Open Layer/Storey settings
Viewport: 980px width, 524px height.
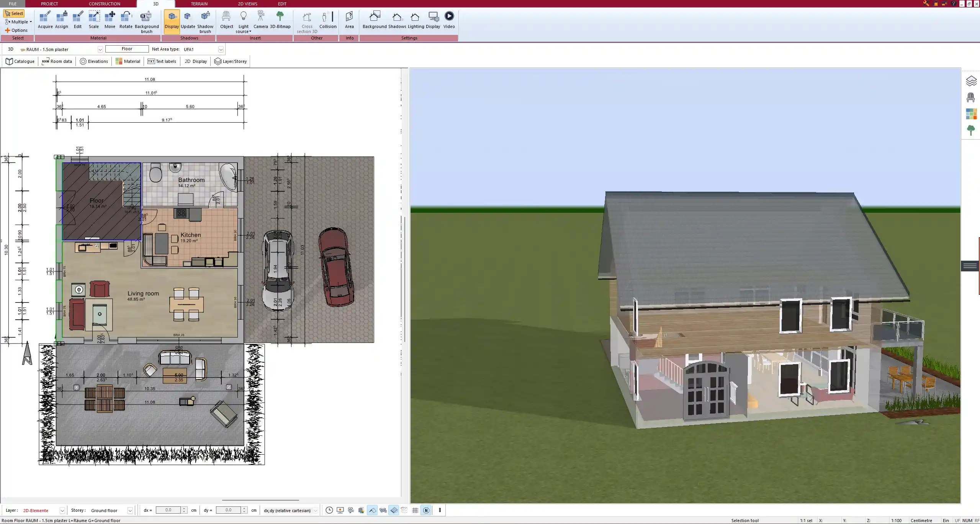pos(231,61)
